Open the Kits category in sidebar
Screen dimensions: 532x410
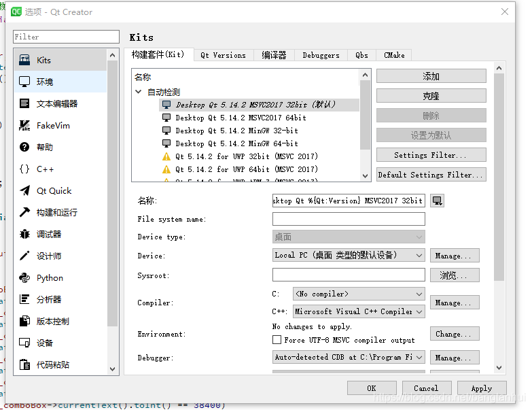pyautogui.click(x=60, y=60)
